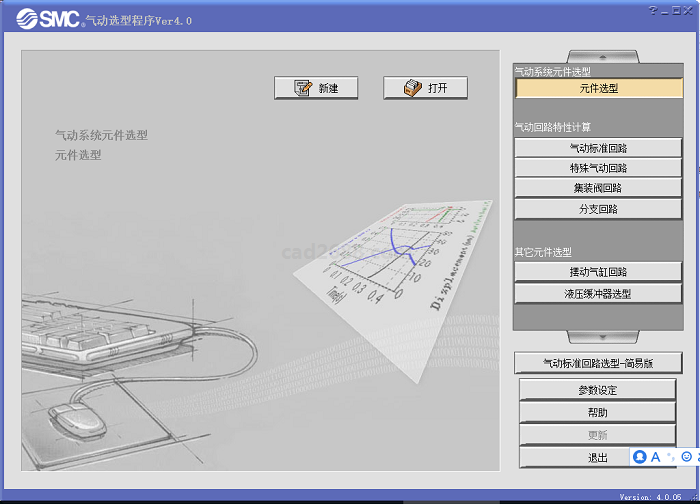
Task: Open 集装阀回路 manifold valve circuit
Action: coord(599,188)
